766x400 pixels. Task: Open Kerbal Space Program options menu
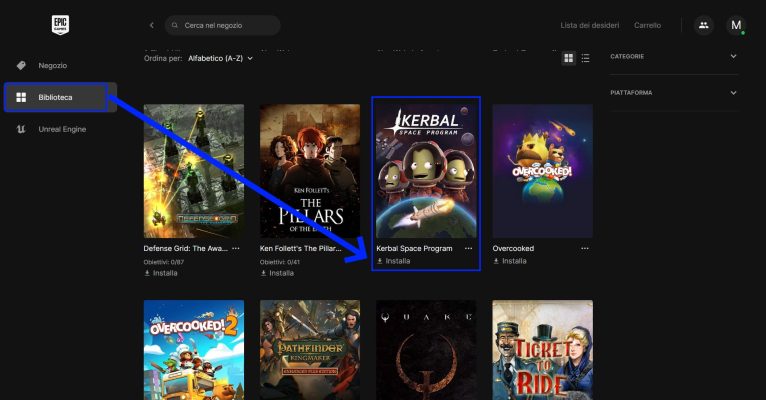coord(468,248)
